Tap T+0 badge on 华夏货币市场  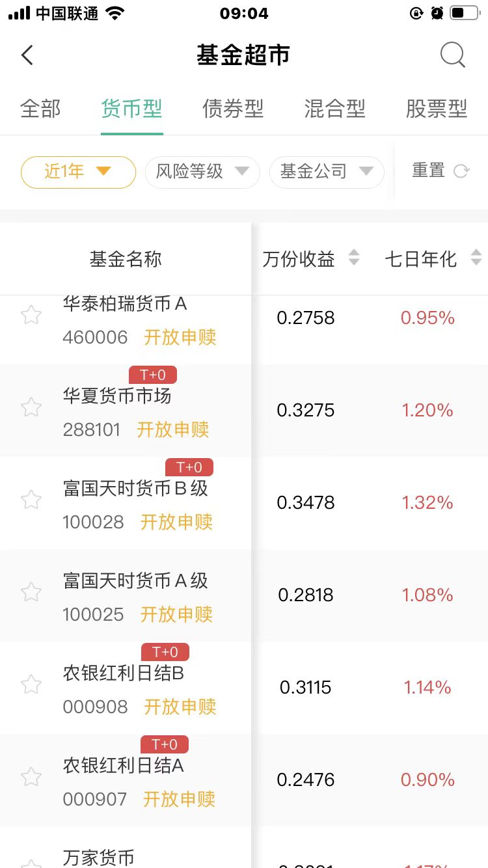pos(153,375)
